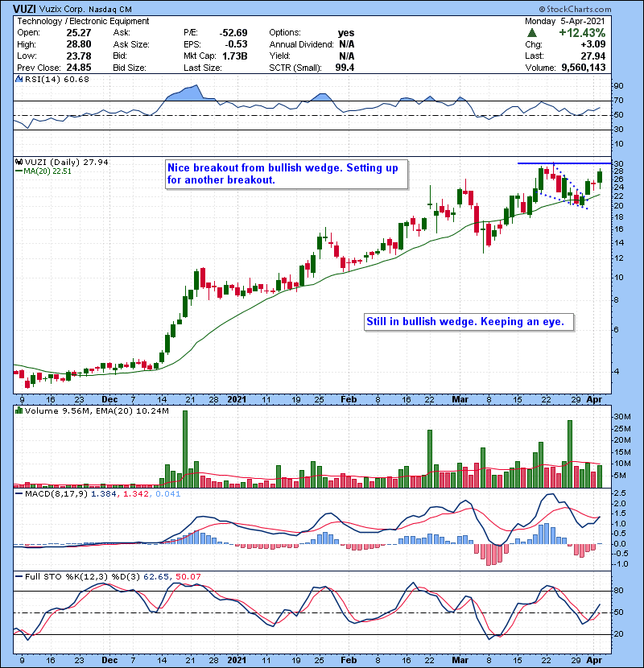Click the VUZI (Daily) 27.94 chart label
644x668 pixels.
pos(67,162)
